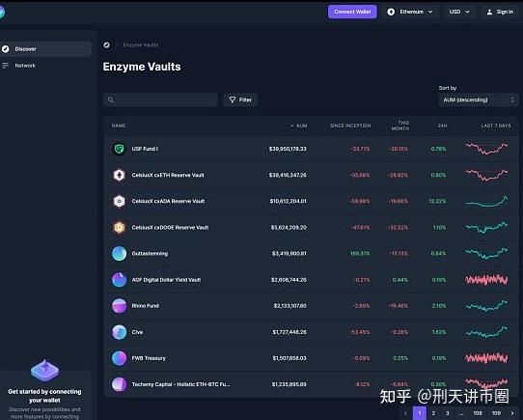Click the Rhino Fund avatar
The width and height of the screenshot is (523, 420).
coord(119,306)
